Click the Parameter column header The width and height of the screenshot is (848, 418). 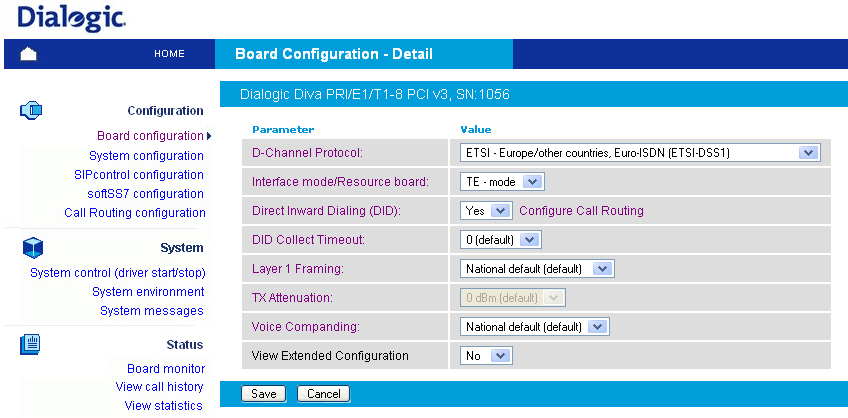(283, 130)
